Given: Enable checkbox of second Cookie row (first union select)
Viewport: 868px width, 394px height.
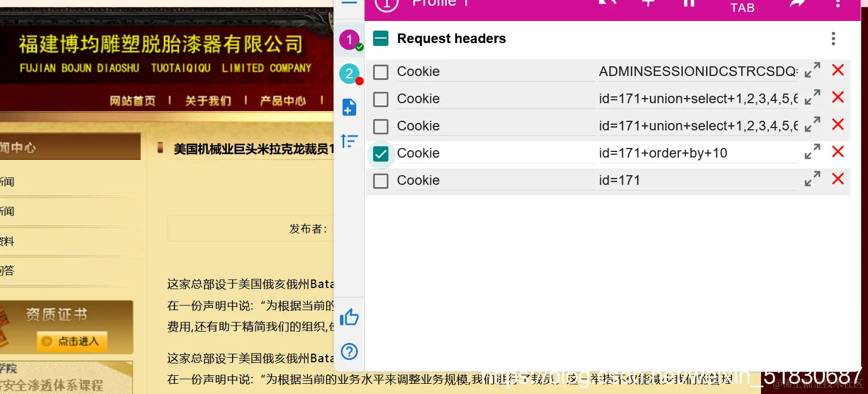Looking at the screenshot, I should [381, 99].
